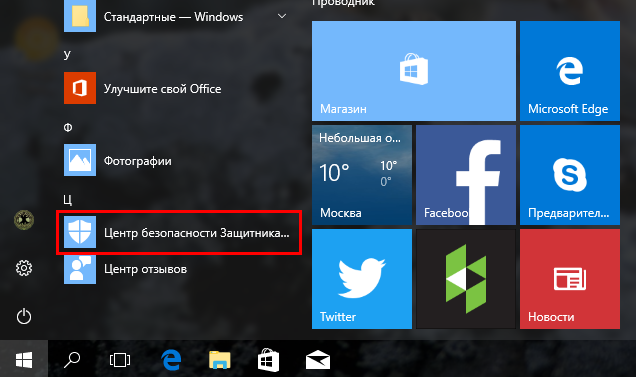Click the Windows Start button
The width and height of the screenshot is (636, 377).
pyautogui.click(x=24, y=360)
